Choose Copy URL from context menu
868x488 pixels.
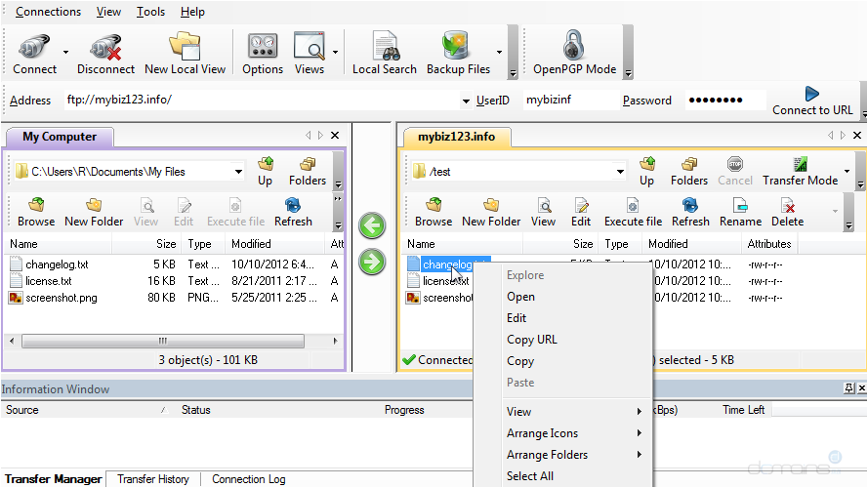532,340
